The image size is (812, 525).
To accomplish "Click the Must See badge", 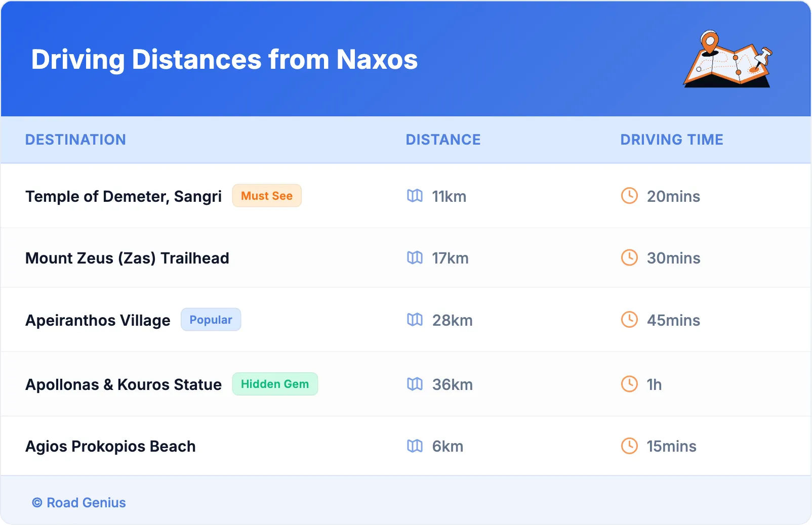I will click(x=267, y=196).
